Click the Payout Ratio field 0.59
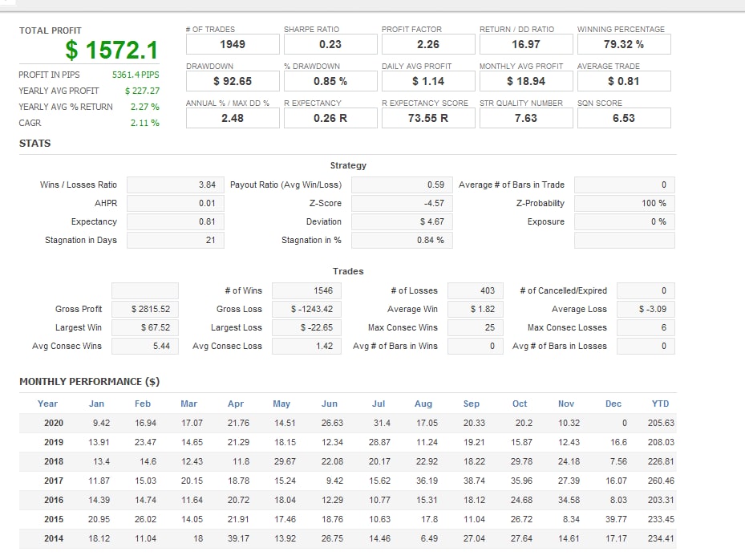 (x=402, y=185)
